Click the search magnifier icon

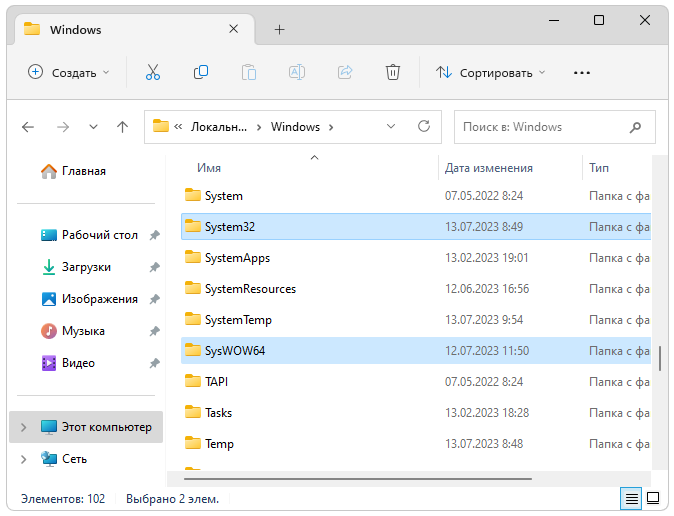click(635, 127)
